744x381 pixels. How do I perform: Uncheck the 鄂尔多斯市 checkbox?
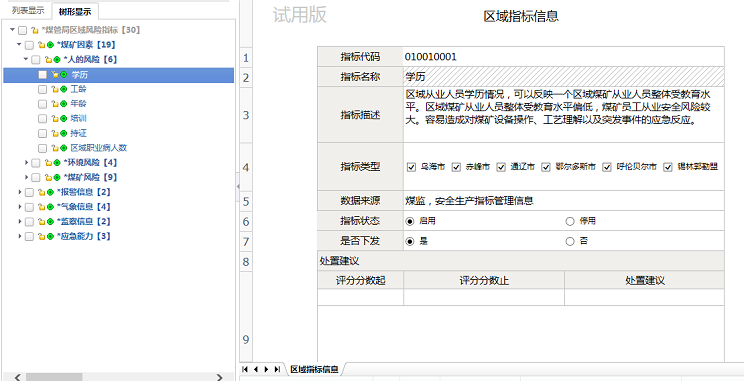[546, 167]
